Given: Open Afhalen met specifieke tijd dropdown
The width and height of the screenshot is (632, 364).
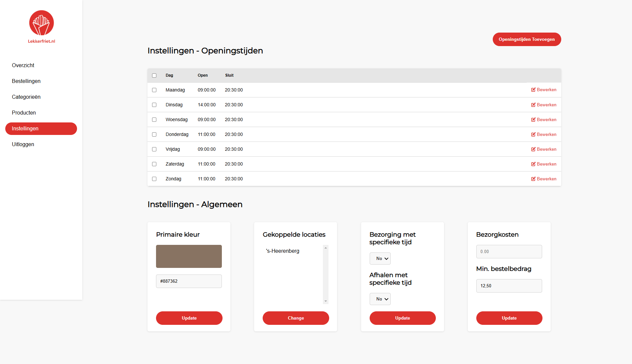Looking at the screenshot, I should tap(380, 299).
